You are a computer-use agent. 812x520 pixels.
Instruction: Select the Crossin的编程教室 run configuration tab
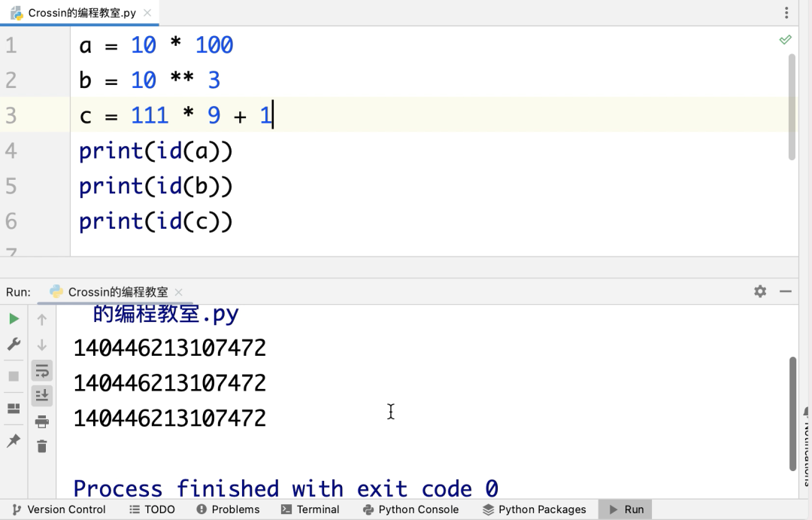(x=116, y=293)
